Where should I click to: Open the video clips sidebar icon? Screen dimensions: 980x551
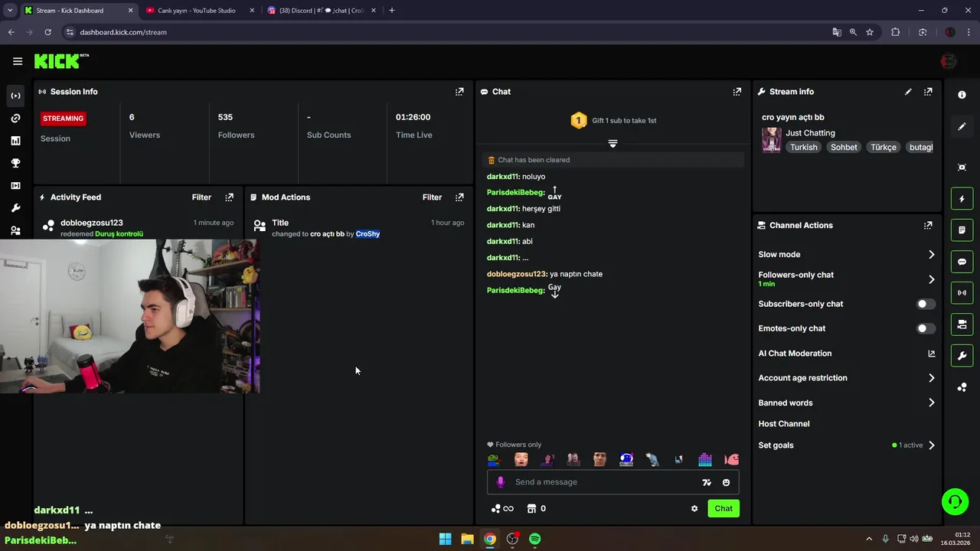[x=15, y=185]
